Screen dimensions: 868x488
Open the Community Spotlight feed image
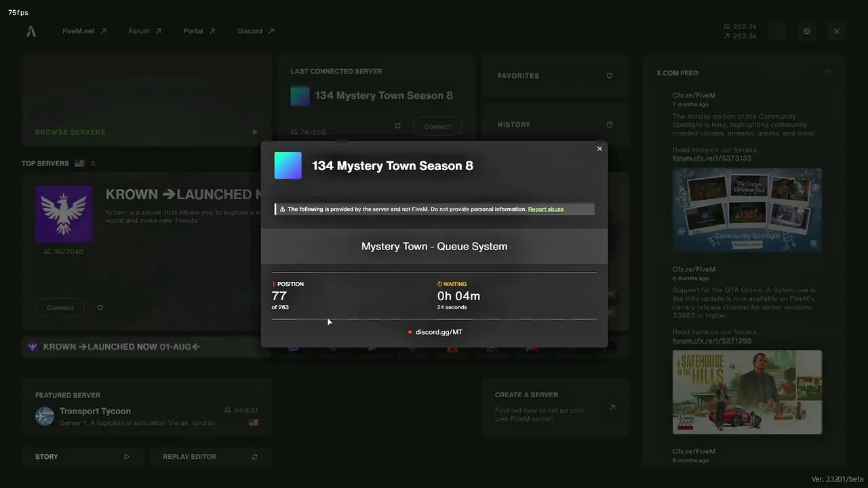pos(747,210)
